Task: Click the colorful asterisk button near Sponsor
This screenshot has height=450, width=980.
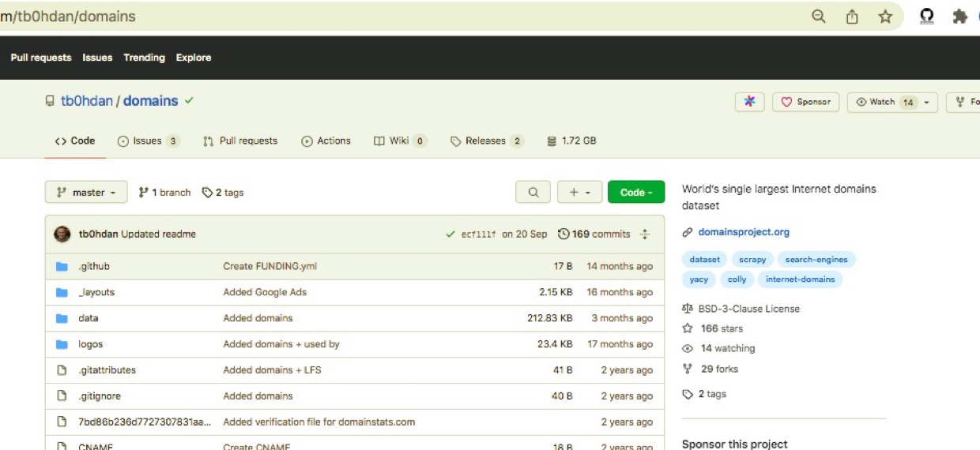Action: (750, 102)
